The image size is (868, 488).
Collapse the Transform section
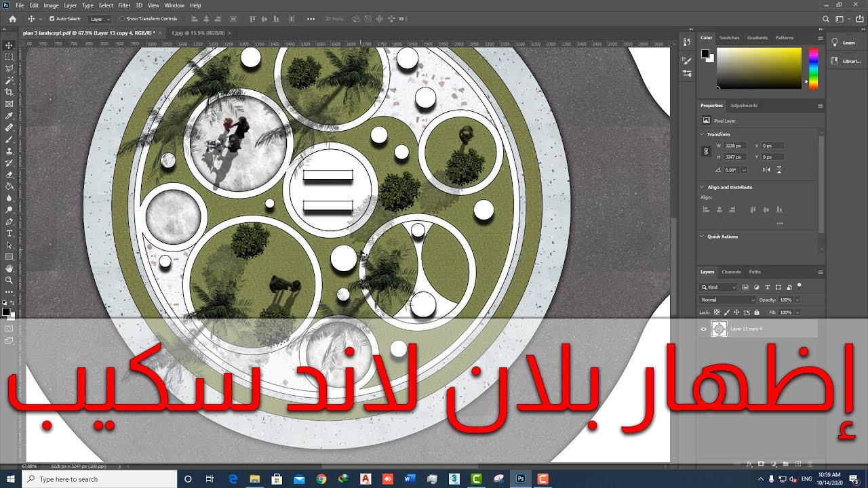pyautogui.click(x=703, y=134)
